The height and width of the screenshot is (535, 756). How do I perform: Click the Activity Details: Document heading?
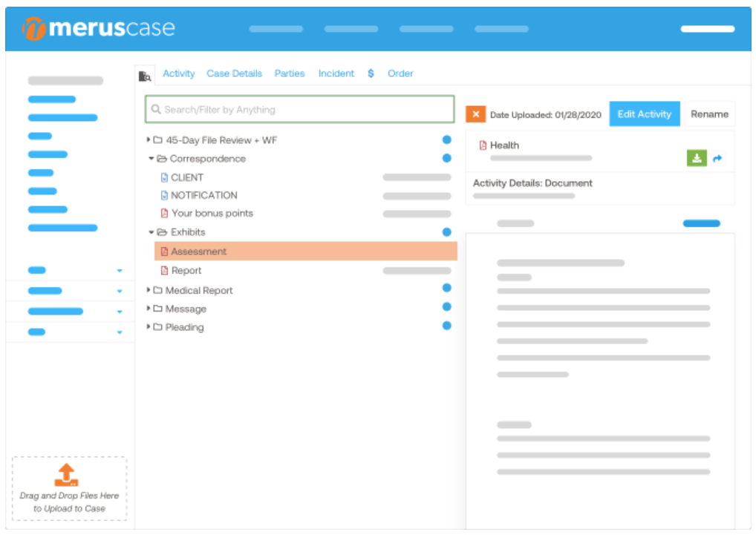[x=532, y=183]
